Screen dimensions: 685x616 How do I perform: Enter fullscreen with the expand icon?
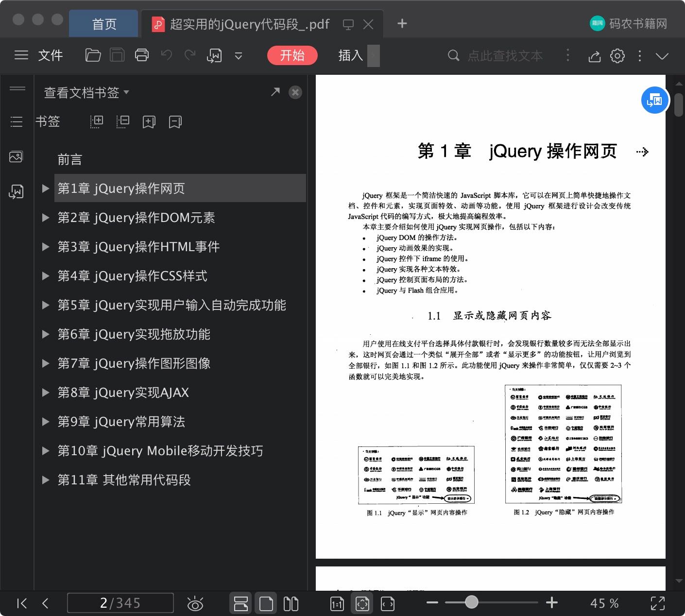click(657, 603)
